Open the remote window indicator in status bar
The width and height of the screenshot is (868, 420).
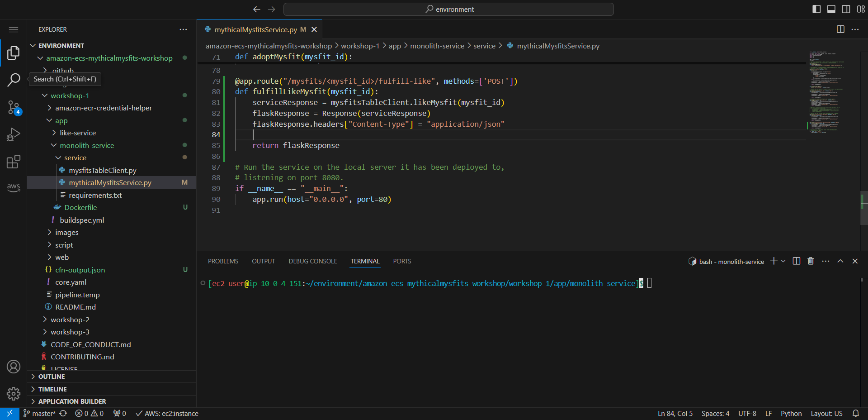(9, 414)
